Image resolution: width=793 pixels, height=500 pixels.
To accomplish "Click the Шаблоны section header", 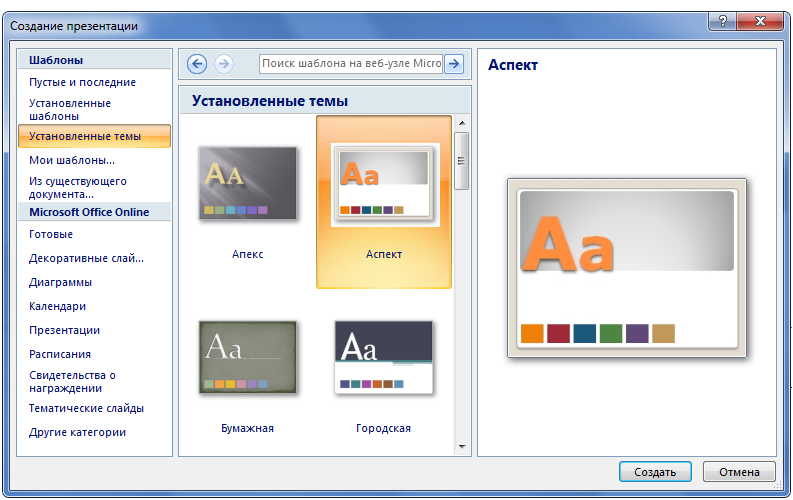I will tap(94, 60).
